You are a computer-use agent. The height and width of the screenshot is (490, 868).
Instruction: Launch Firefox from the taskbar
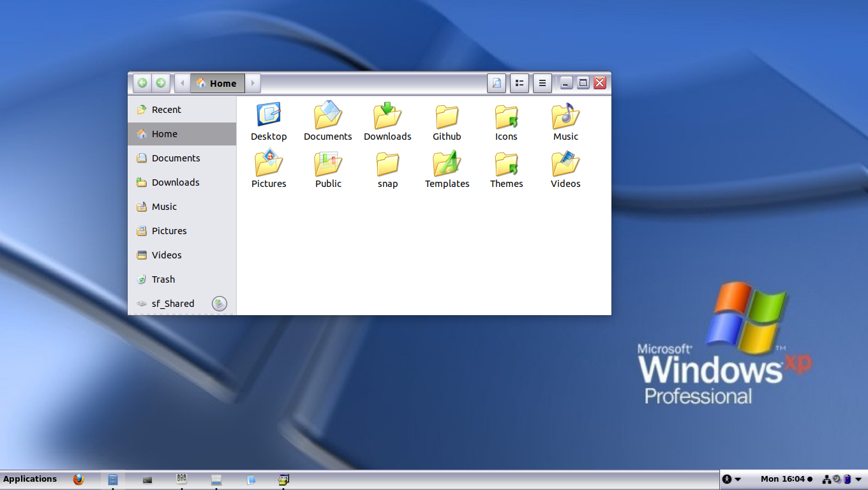pyautogui.click(x=79, y=479)
